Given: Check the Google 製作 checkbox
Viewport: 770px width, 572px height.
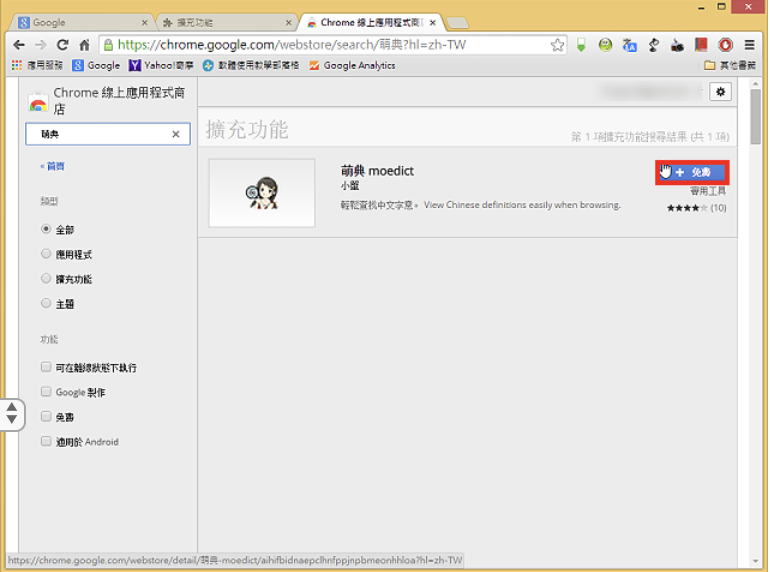Looking at the screenshot, I should pos(46,391).
